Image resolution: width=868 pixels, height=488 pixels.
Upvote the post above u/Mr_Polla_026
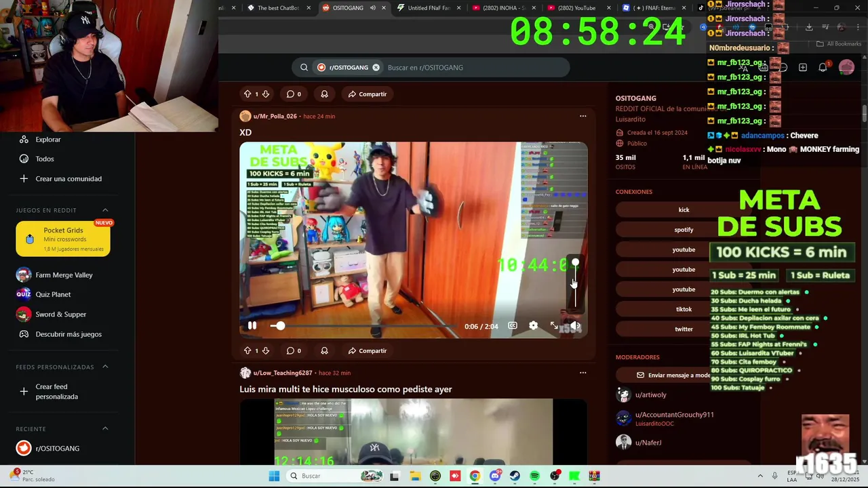(248, 94)
